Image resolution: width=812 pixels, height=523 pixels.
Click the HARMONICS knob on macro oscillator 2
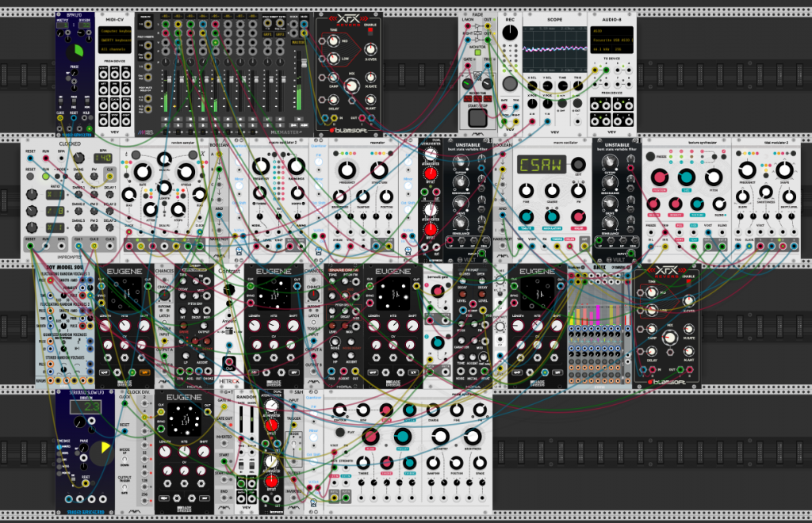[x=297, y=166]
